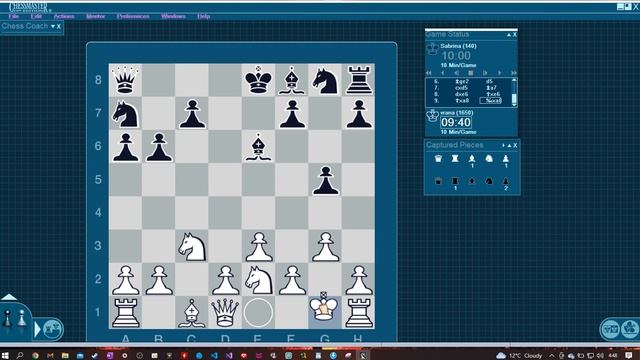Collapse the Game Status panel
This screenshot has width=640, height=360.
click(x=509, y=35)
